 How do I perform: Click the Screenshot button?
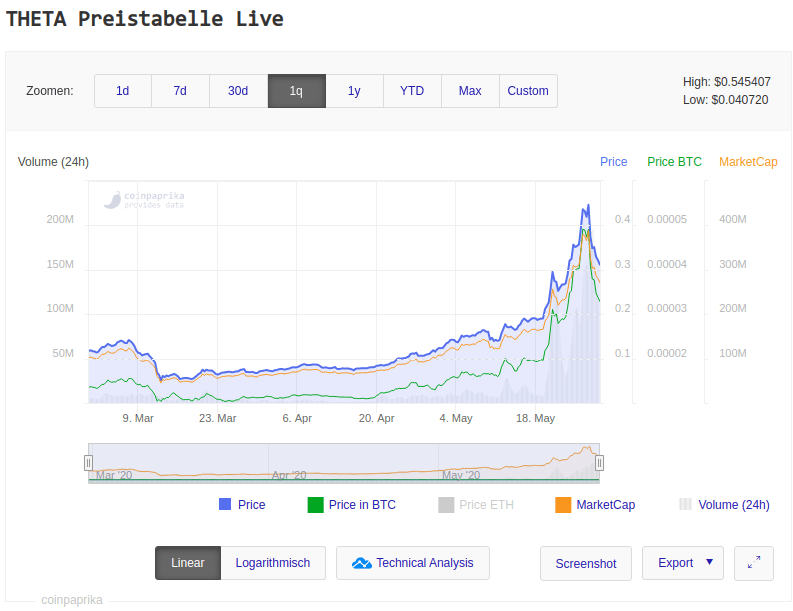[x=586, y=563]
